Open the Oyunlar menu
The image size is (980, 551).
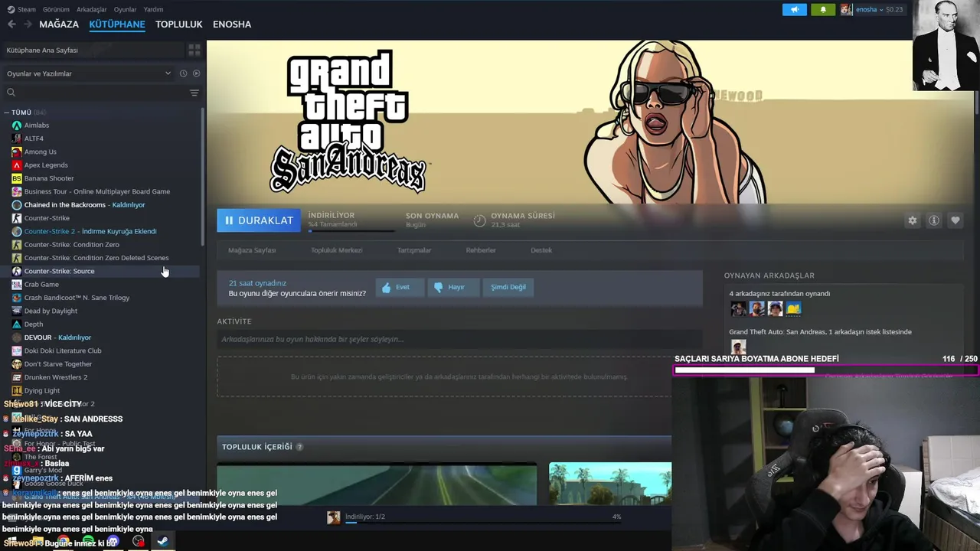(x=125, y=9)
